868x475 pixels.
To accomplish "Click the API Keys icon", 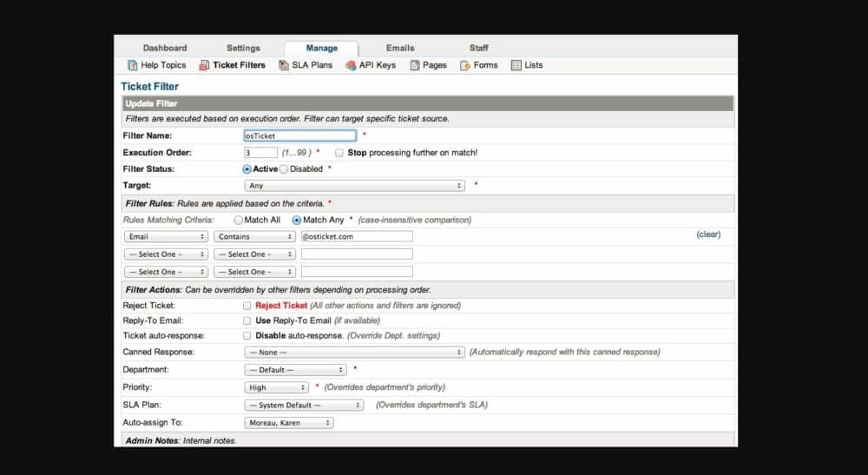I will pyautogui.click(x=351, y=65).
